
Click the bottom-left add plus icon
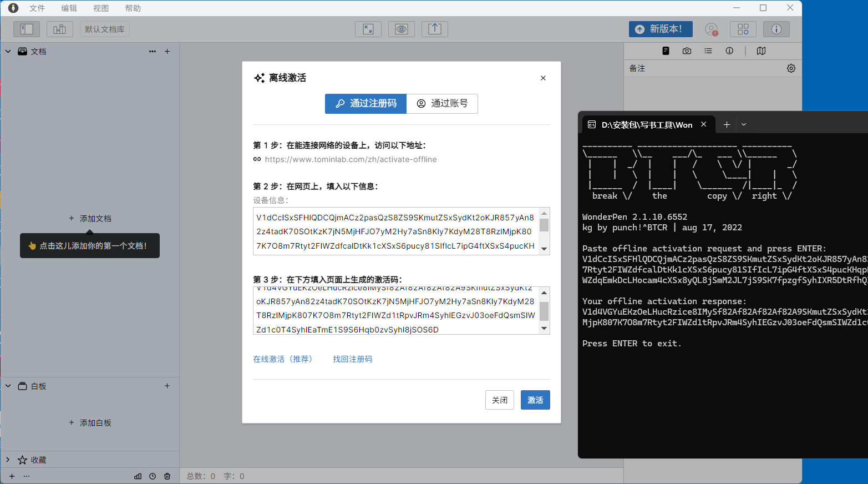coord(12,476)
